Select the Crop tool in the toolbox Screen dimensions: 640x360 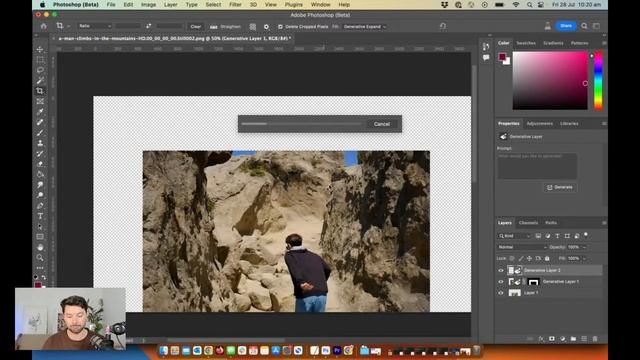40,91
